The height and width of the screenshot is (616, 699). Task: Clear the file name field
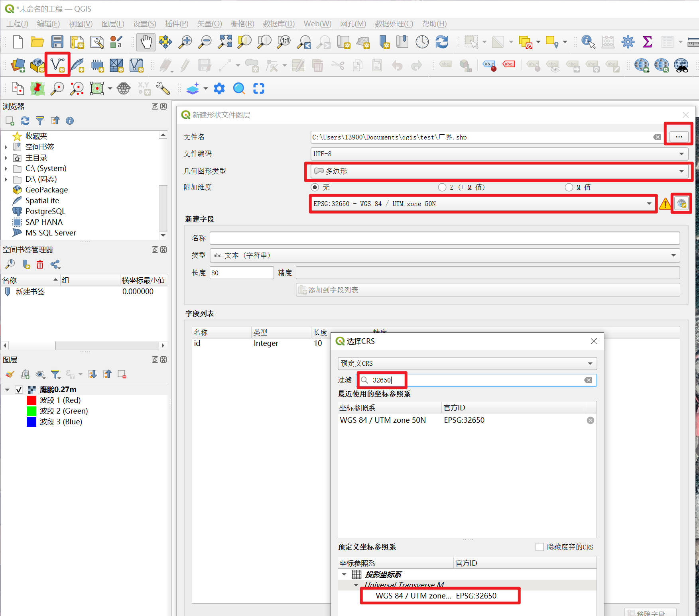[657, 137]
